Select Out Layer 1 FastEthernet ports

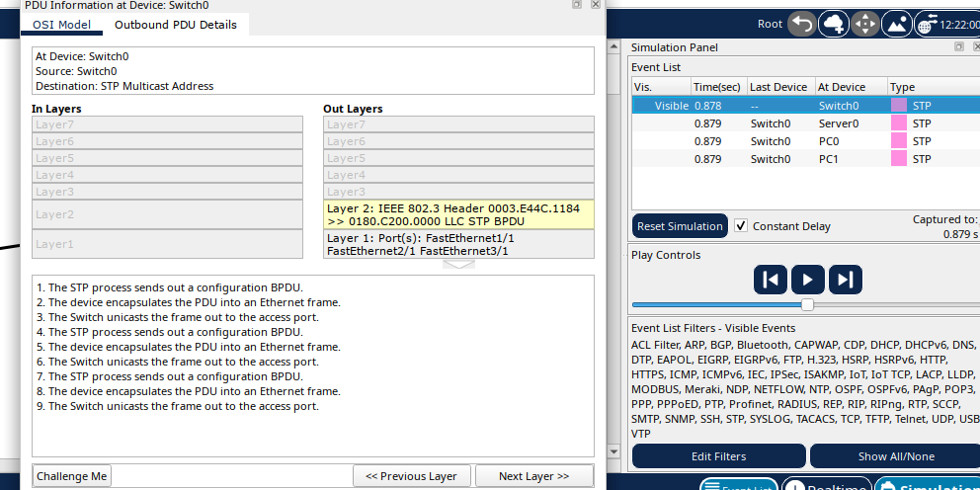pos(458,244)
